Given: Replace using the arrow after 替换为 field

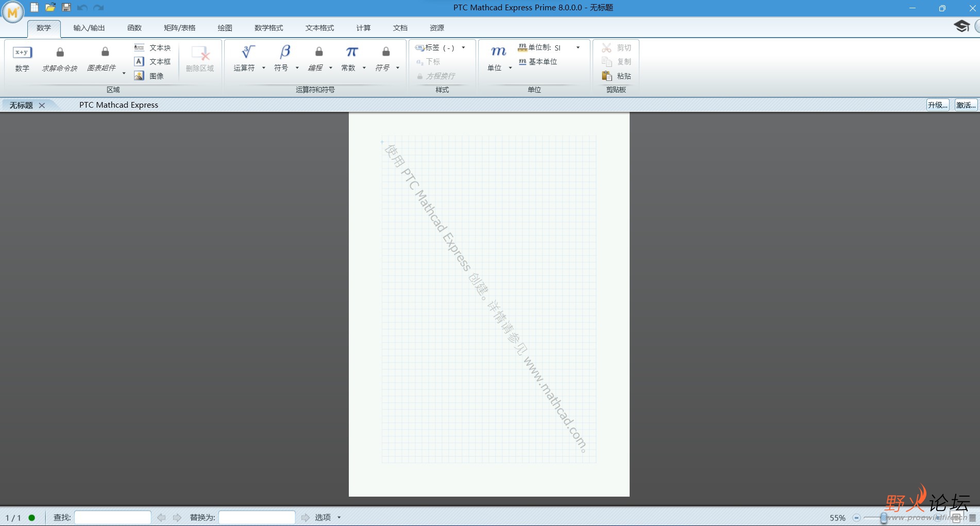Looking at the screenshot, I should (x=306, y=517).
